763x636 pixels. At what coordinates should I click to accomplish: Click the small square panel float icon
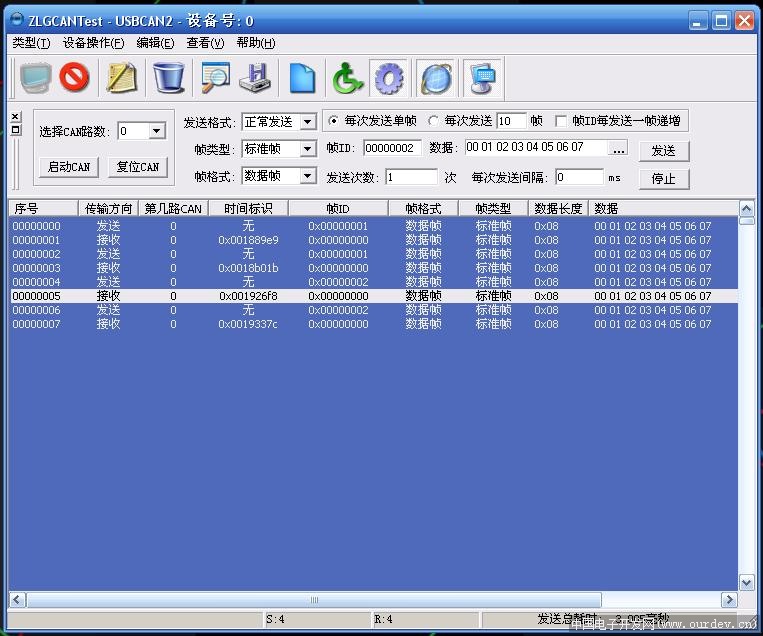[x=16, y=129]
